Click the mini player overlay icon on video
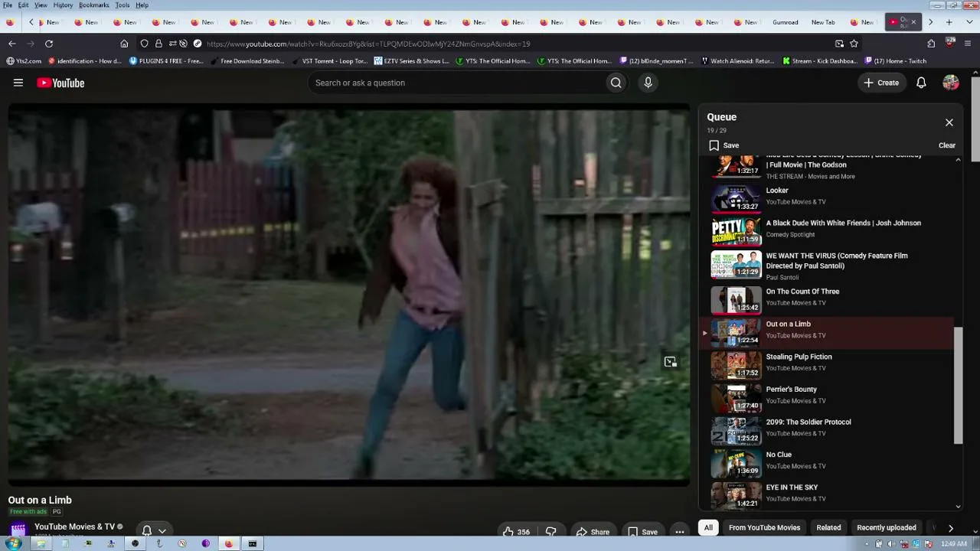The height and width of the screenshot is (551, 980). pos(671,362)
